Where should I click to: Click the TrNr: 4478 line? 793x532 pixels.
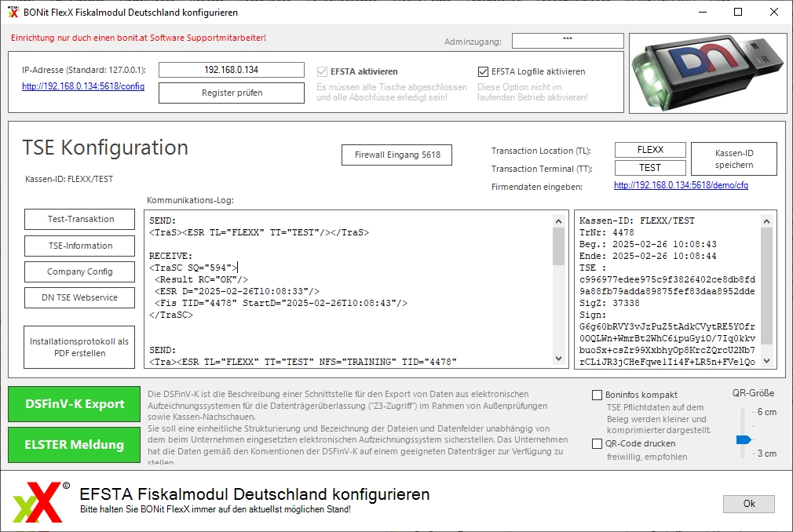(x=606, y=232)
